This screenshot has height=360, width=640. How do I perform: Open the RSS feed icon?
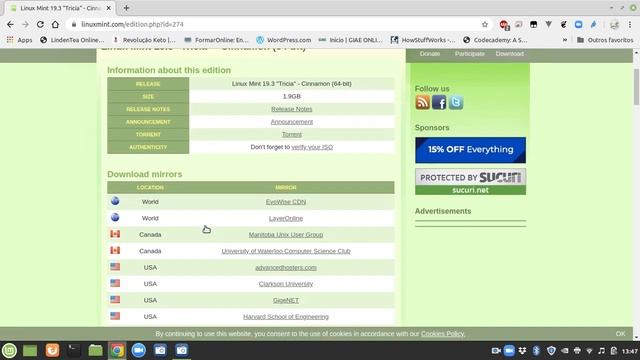click(422, 102)
